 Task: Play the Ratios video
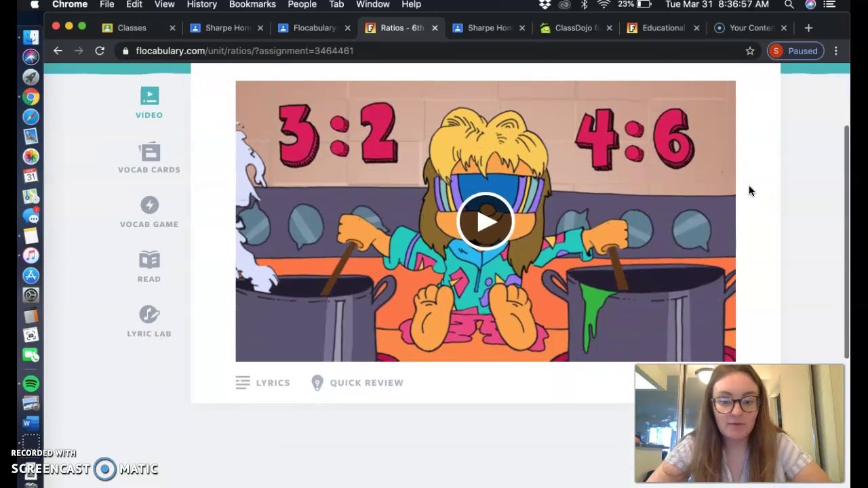coord(486,222)
